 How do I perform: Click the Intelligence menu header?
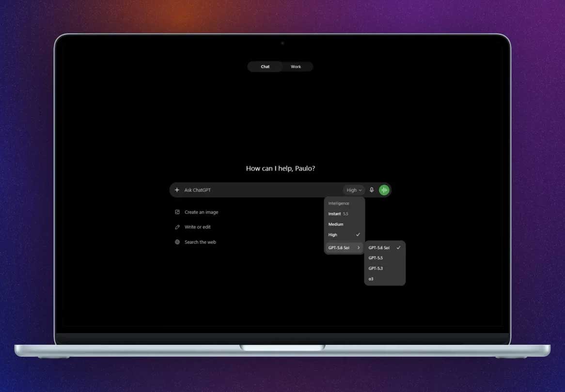point(339,203)
